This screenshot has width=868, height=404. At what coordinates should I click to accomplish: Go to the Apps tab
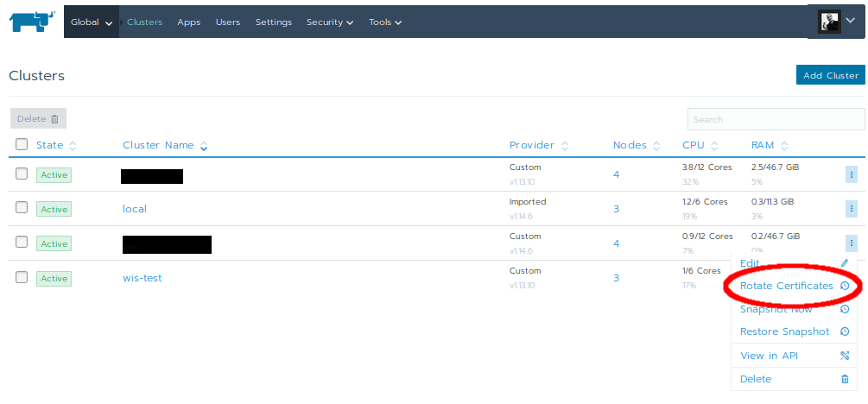[x=188, y=22]
